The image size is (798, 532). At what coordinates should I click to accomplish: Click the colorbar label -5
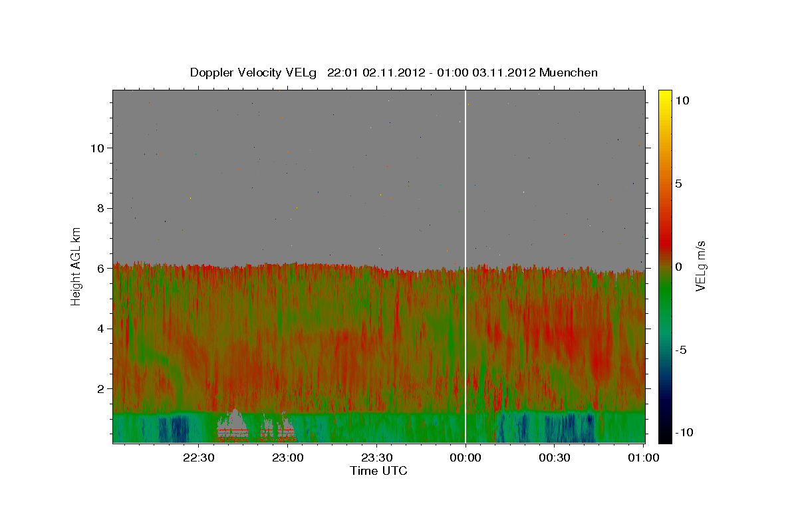pos(681,350)
